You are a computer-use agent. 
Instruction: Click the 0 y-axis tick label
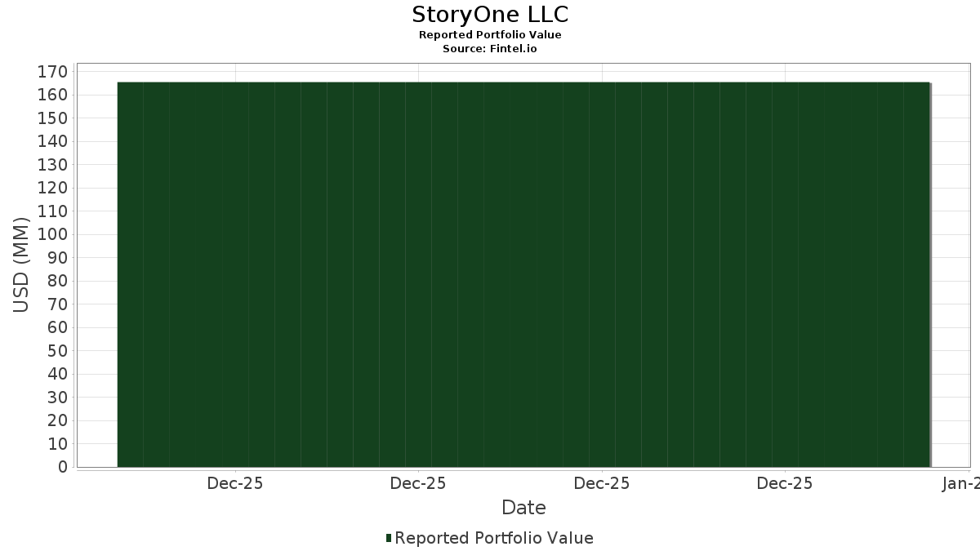62,467
